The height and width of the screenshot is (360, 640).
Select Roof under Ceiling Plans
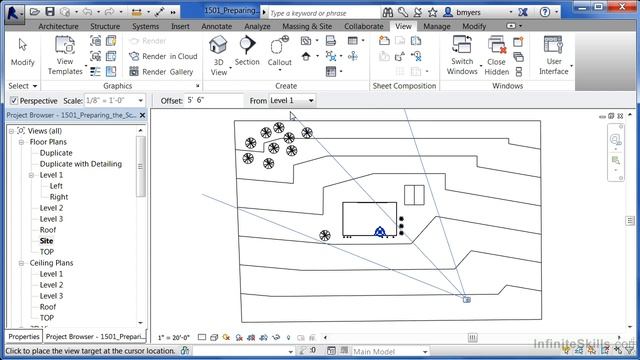pos(48,307)
